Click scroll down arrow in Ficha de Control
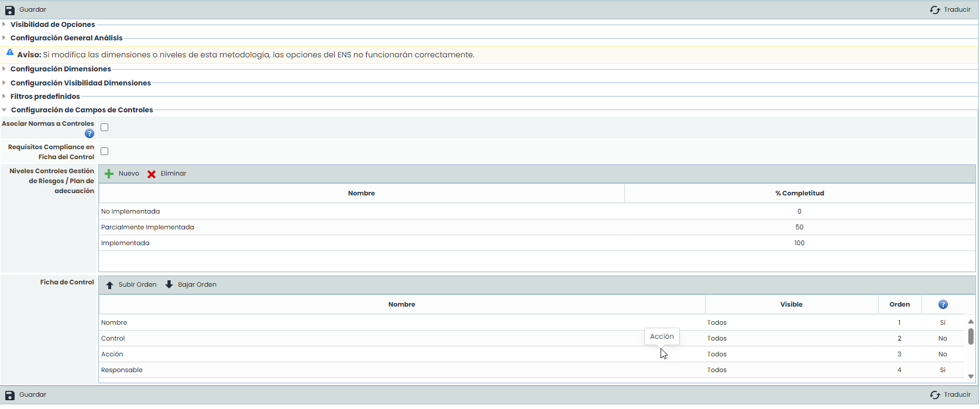The width and height of the screenshot is (980, 409). pos(971,377)
